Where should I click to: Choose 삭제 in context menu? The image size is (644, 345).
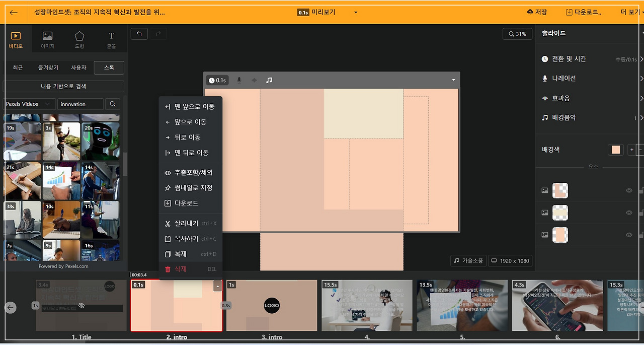click(190, 269)
